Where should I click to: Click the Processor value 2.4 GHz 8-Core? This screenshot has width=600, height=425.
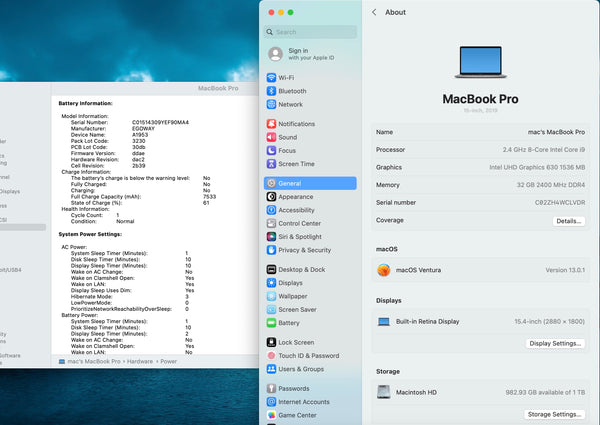[x=544, y=150]
